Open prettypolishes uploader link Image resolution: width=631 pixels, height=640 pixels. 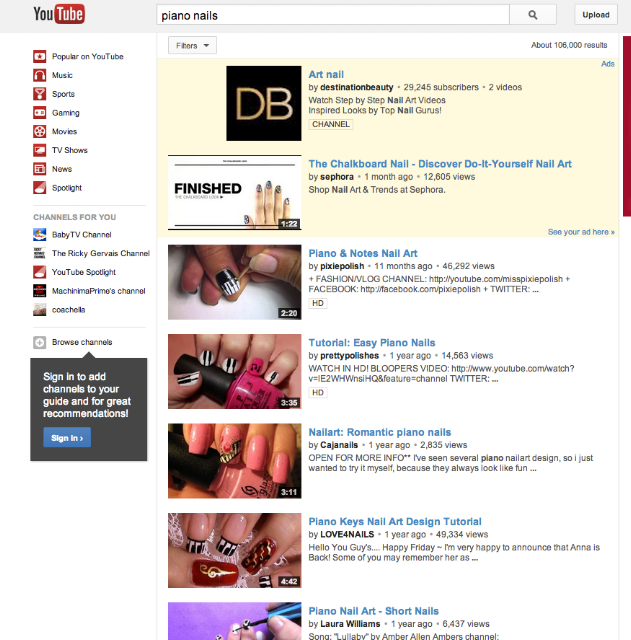pos(349,356)
